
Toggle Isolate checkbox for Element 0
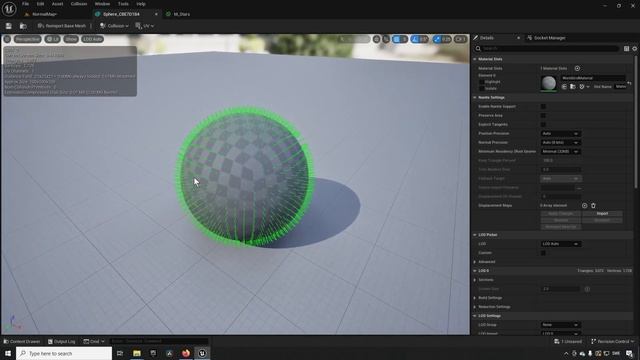tap(482, 88)
